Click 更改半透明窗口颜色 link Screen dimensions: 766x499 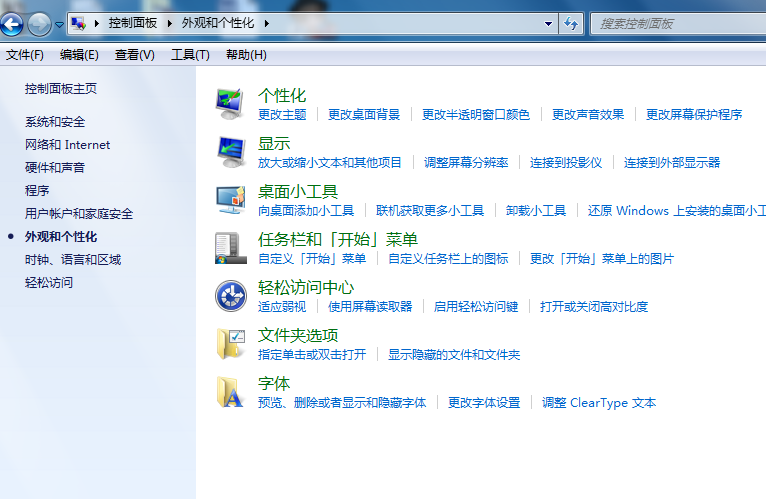(x=476, y=114)
